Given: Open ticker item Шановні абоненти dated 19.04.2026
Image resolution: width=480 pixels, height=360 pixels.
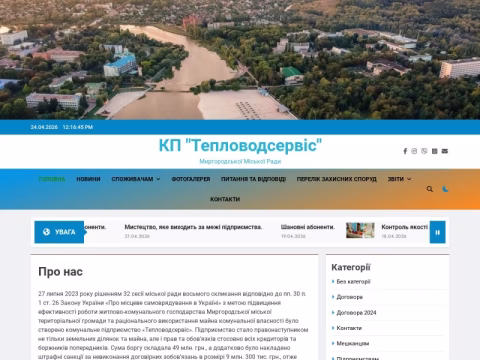Looking at the screenshot, I should [308, 227].
